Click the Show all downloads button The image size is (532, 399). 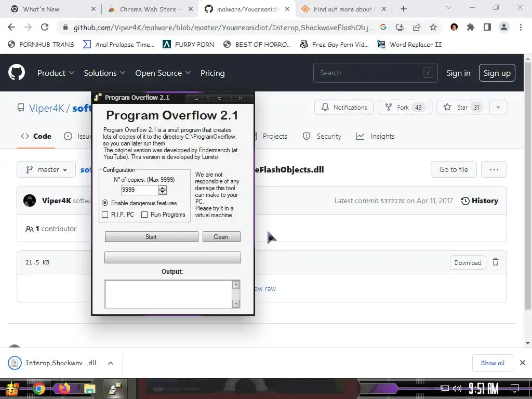click(493, 363)
